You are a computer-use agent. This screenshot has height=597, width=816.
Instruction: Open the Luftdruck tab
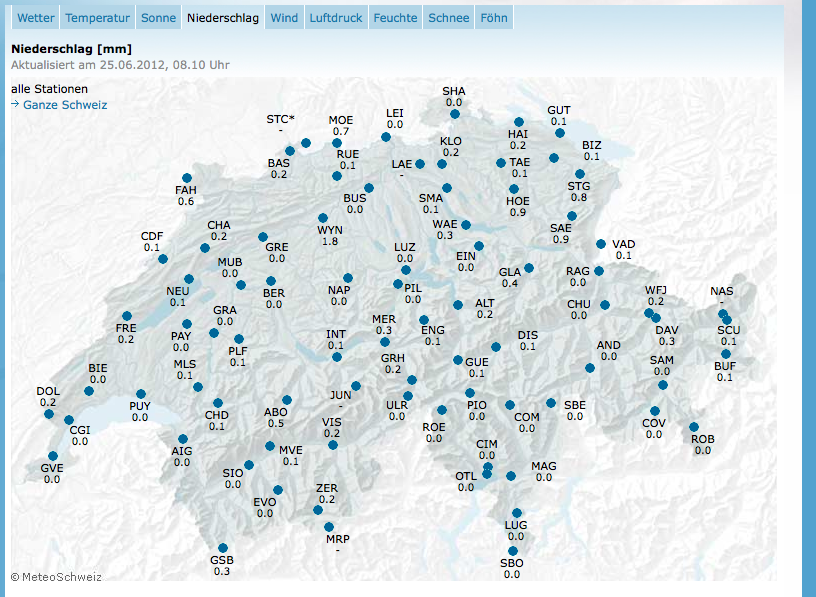336,18
